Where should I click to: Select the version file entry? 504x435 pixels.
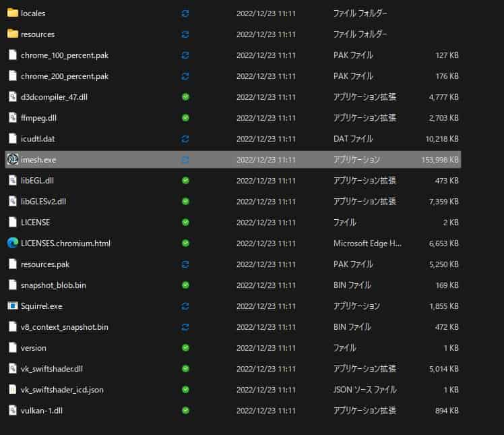pyautogui.click(x=33, y=348)
